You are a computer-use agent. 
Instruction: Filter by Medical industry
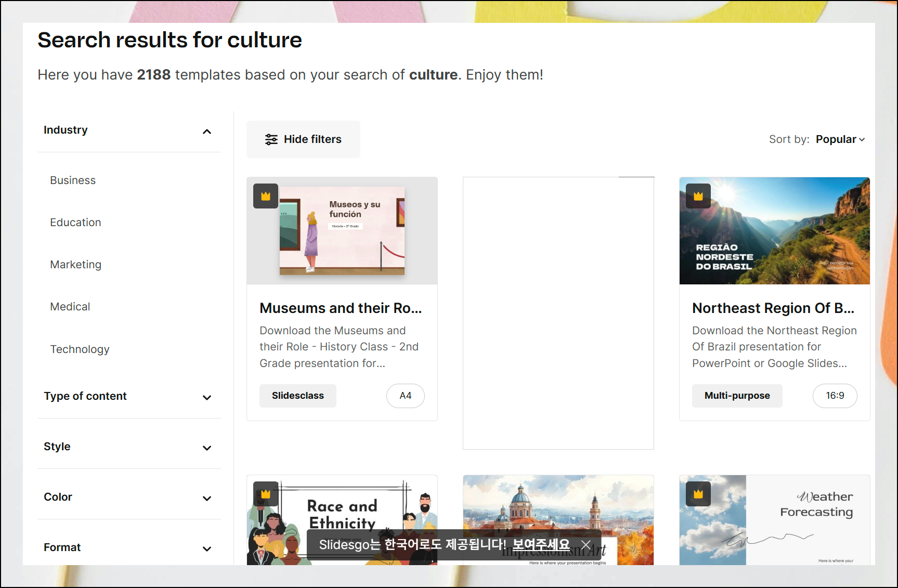pyautogui.click(x=70, y=307)
